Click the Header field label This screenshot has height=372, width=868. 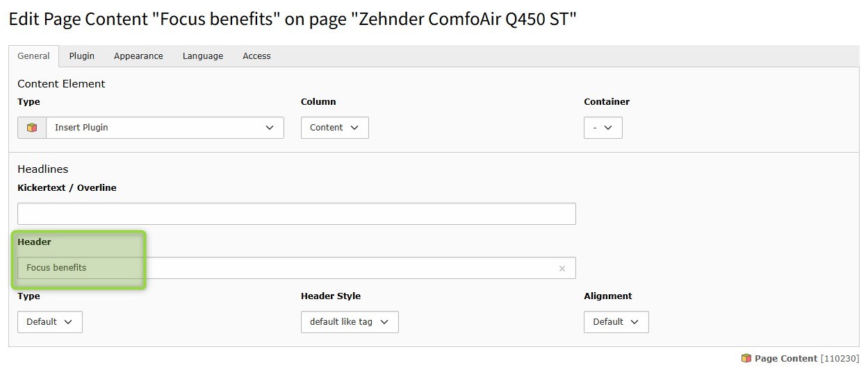coord(34,242)
